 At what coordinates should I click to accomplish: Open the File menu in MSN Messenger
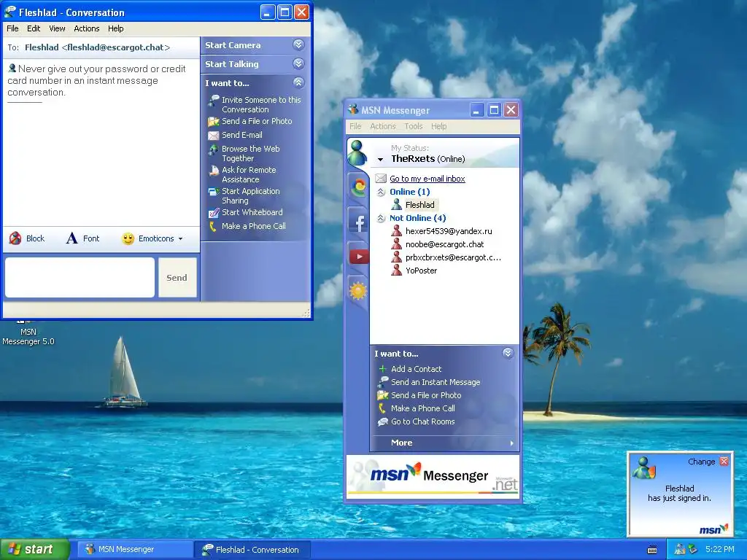[x=355, y=126]
